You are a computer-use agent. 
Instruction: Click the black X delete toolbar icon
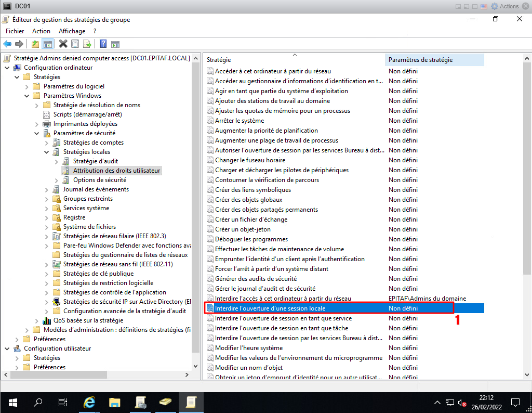point(63,44)
